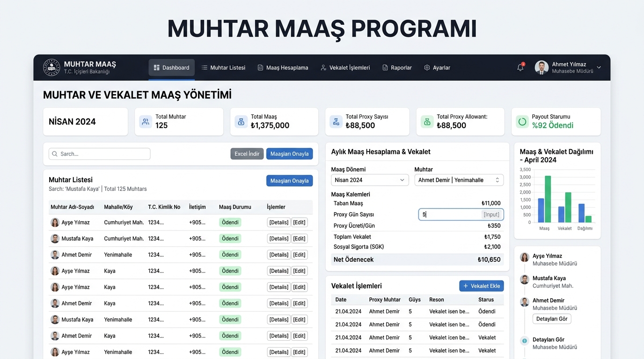Click the tall green Maaş chart bar
This screenshot has width=644, height=359.
pyautogui.click(x=548, y=199)
